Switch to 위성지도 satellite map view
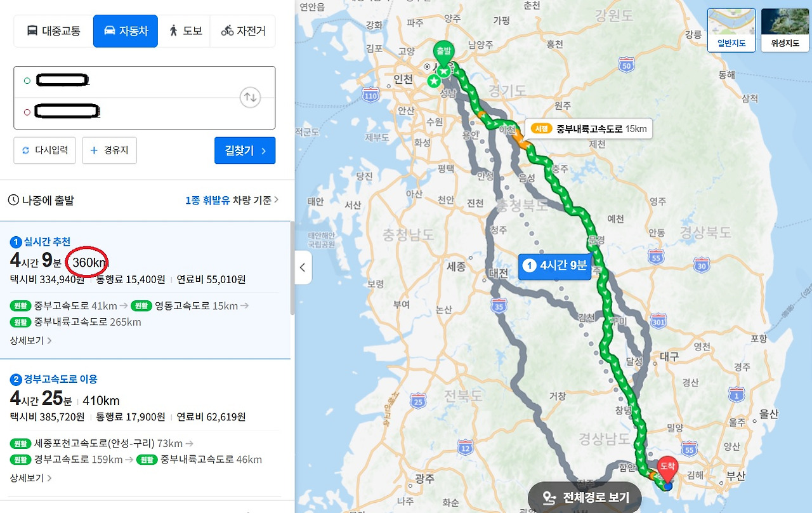Screen dimensions: 812x513 click(784, 30)
